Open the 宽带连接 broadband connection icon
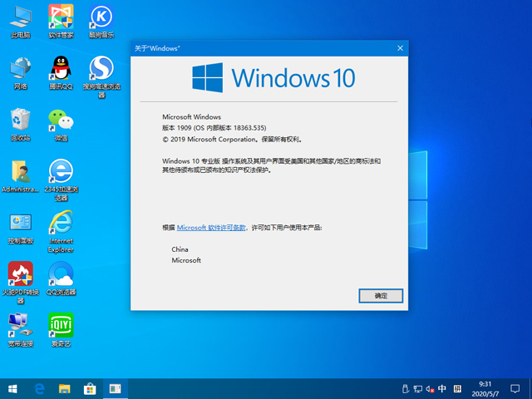 click(21, 330)
